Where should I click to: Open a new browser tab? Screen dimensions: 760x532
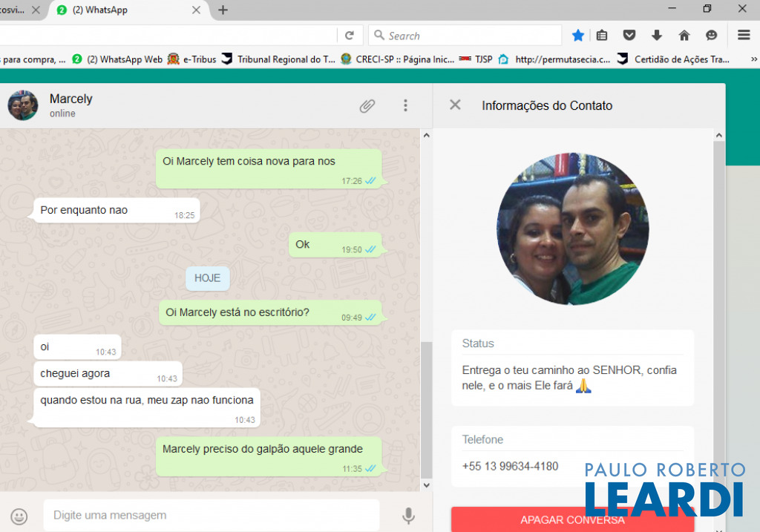click(223, 10)
